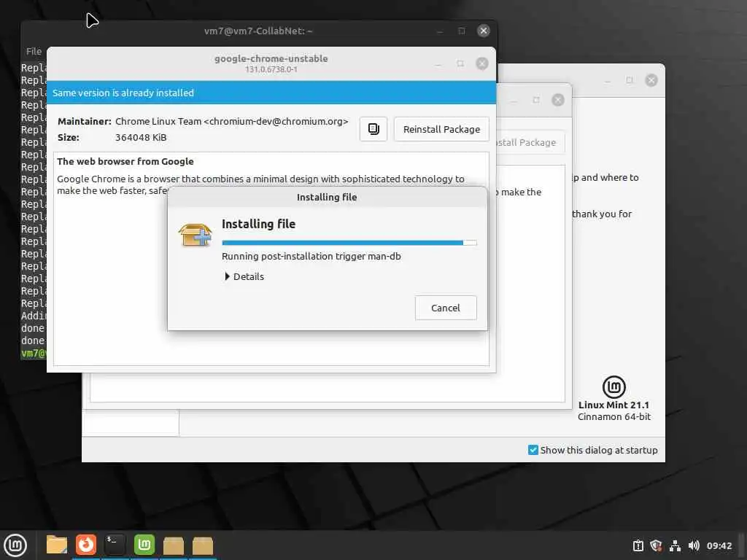Close the second package installer window behind
Viewport: 747px width, 560px height.
(558, 100)
